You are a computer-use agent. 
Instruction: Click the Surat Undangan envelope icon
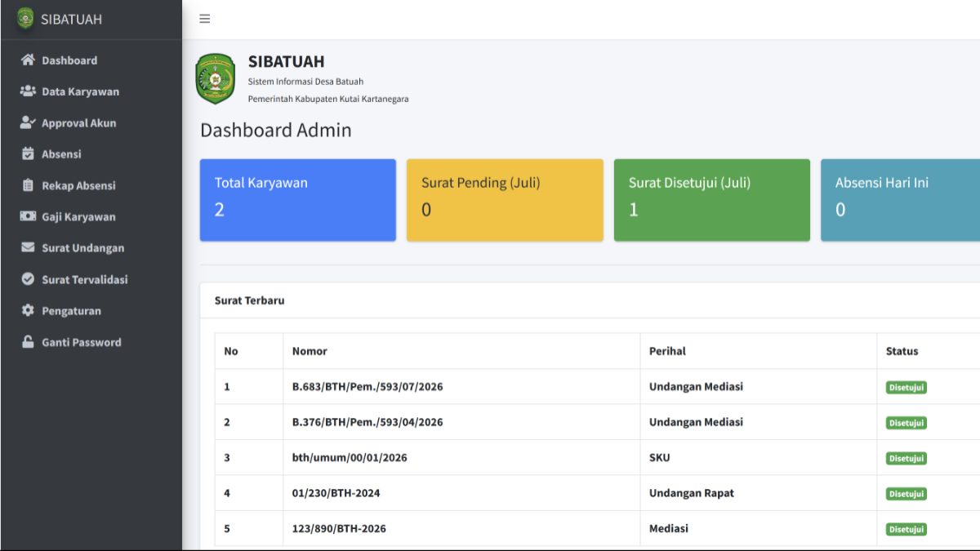click(x=28, y=247)
